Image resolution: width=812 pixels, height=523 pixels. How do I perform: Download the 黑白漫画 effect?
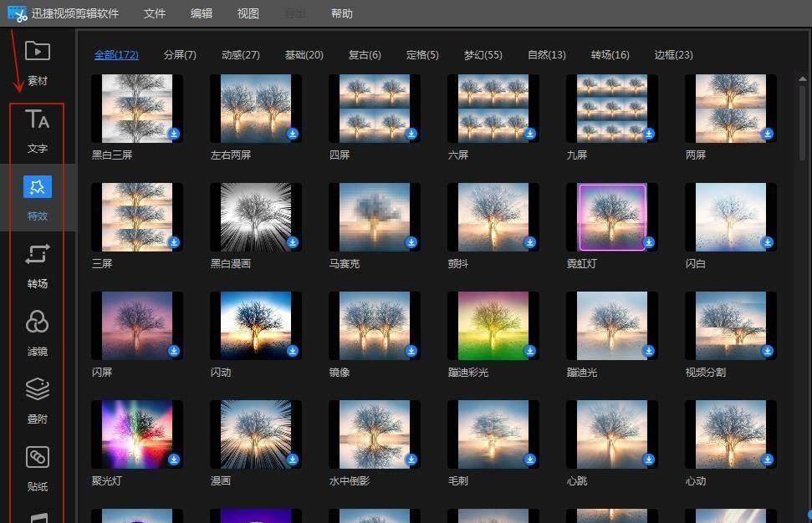[x=293, y=242]
